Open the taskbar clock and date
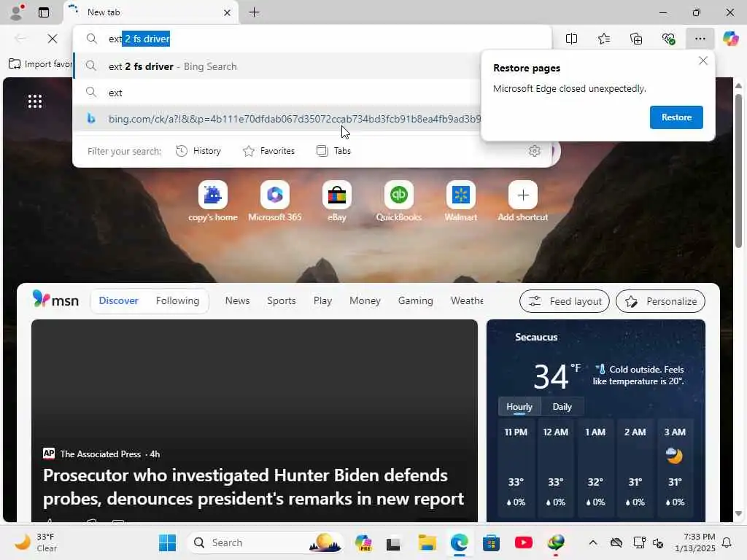 (695, 542)
